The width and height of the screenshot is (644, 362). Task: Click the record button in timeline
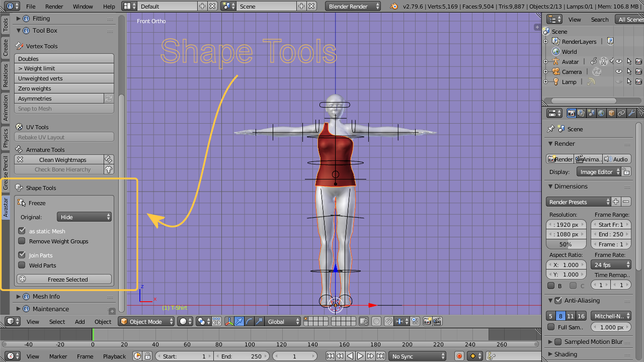pyautogui.click(x=459, y=356)
